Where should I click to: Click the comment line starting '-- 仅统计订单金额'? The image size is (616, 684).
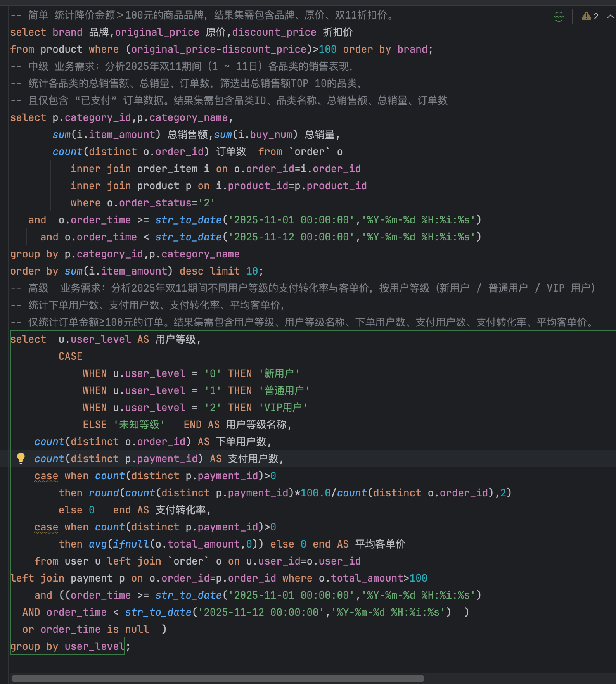303,322
